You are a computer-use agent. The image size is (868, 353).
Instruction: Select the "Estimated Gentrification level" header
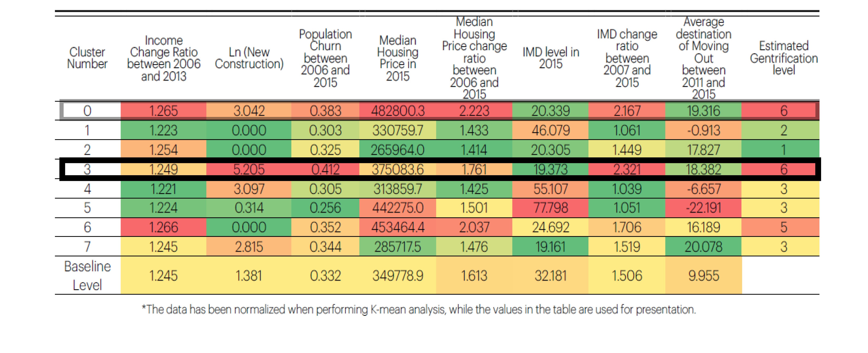click(x=784, y=58)
